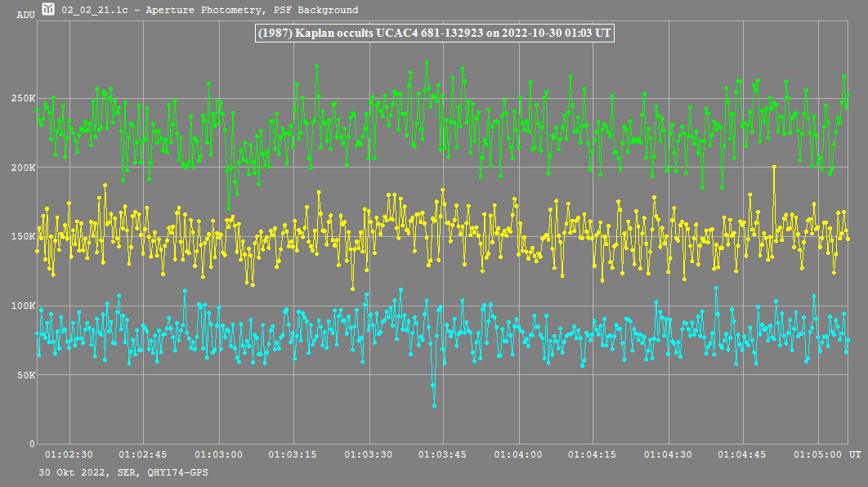Click the ADU axis unit label

coord(25,15)
